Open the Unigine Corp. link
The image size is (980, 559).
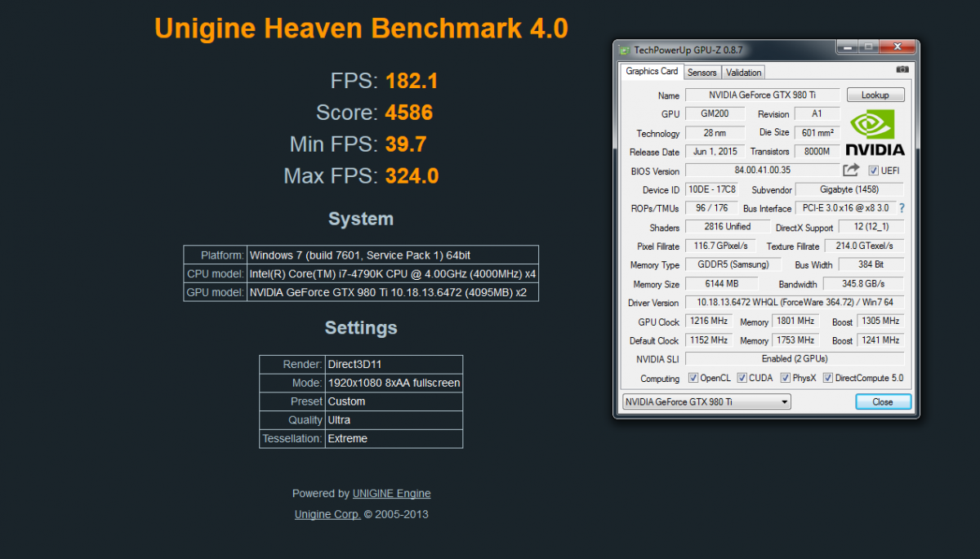327,514
